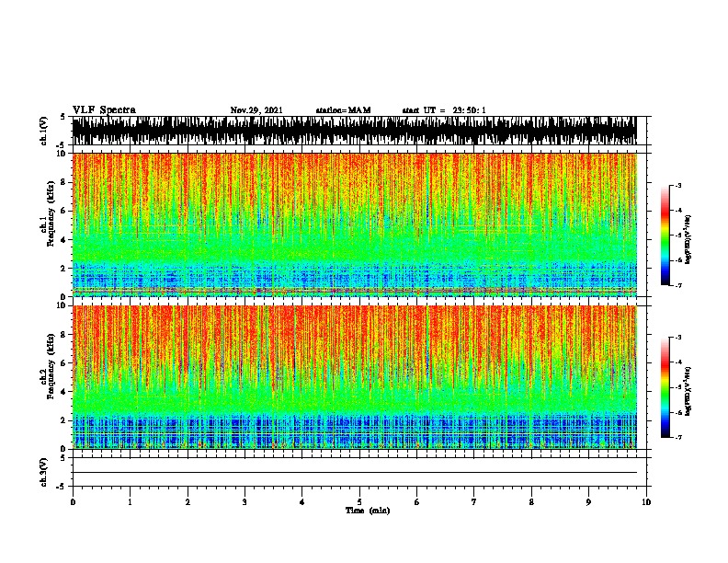Click the "0" tick on Time axis
728x563 pixels.
(x=73, y=502)
